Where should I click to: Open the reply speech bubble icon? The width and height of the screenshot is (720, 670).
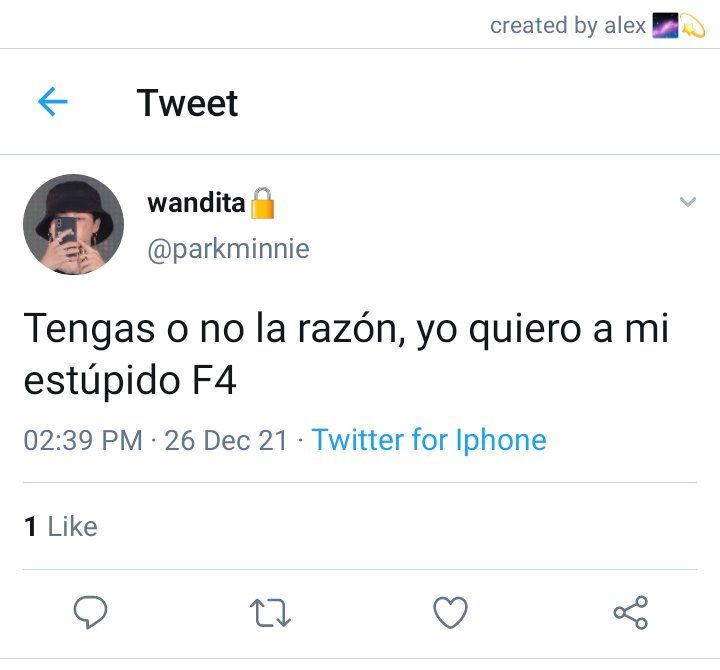click(x=90, y=612)
